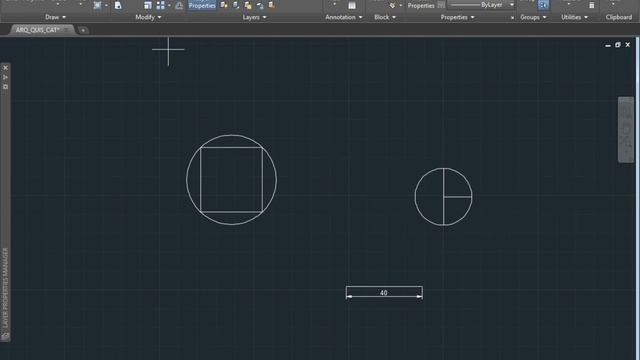The height and width of the screenshot is (360, 640).
Task: Select the dimension text 40
Action: [x=384, y=293]
